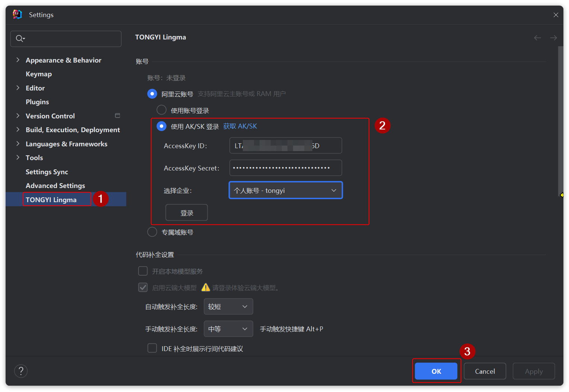
Task: Expand the Tools section
Action: pyautogui.click(x=18, y=157)
